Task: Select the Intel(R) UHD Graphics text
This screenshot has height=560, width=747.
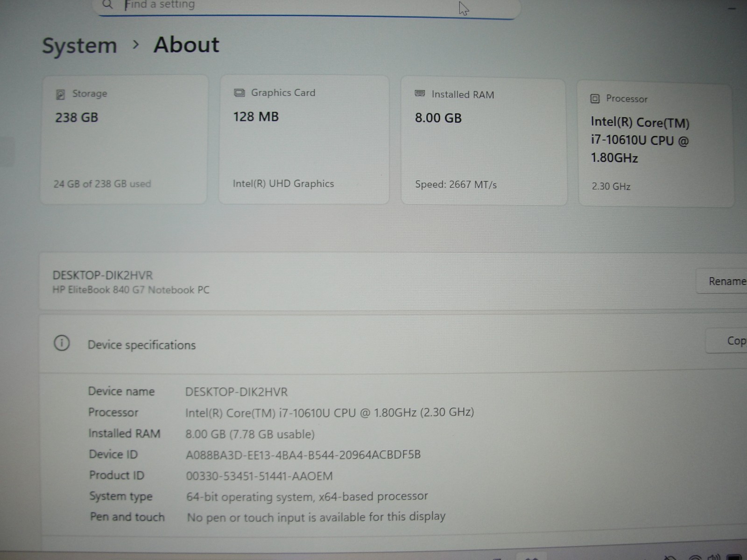Action: click(x=283, y=183)
